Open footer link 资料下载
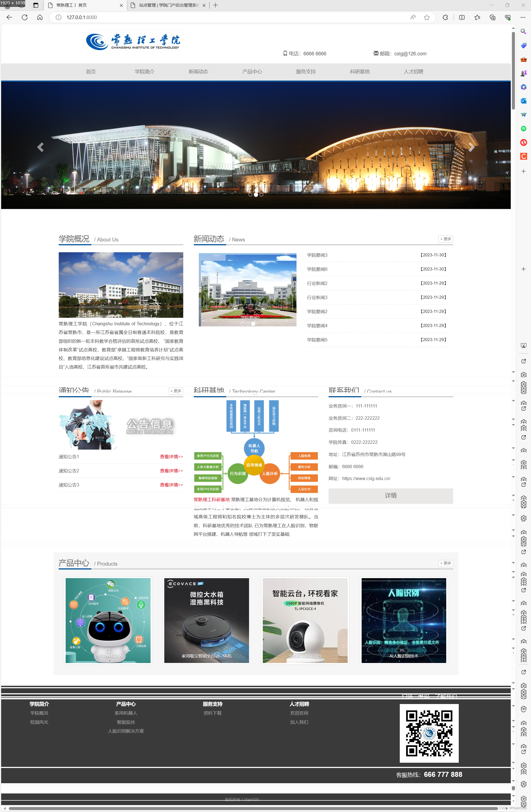This screenshot has width=531, height=812. (213, 713)
